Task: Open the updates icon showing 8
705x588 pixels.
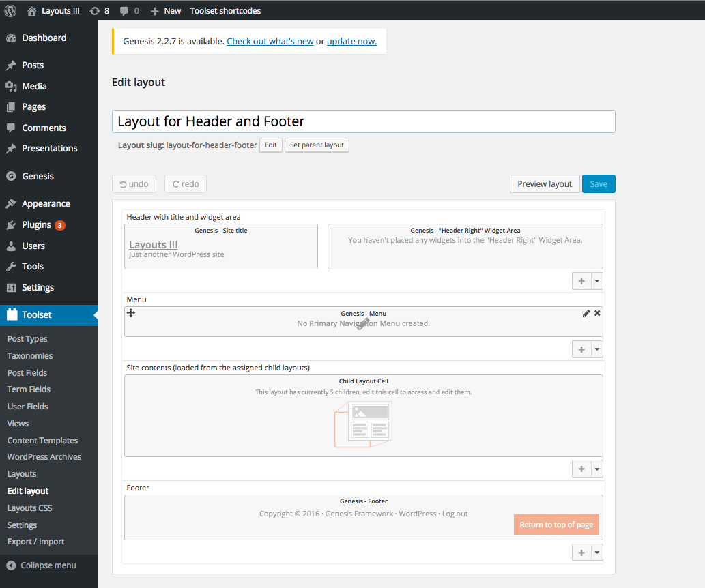Action: [x=100, y=11]
